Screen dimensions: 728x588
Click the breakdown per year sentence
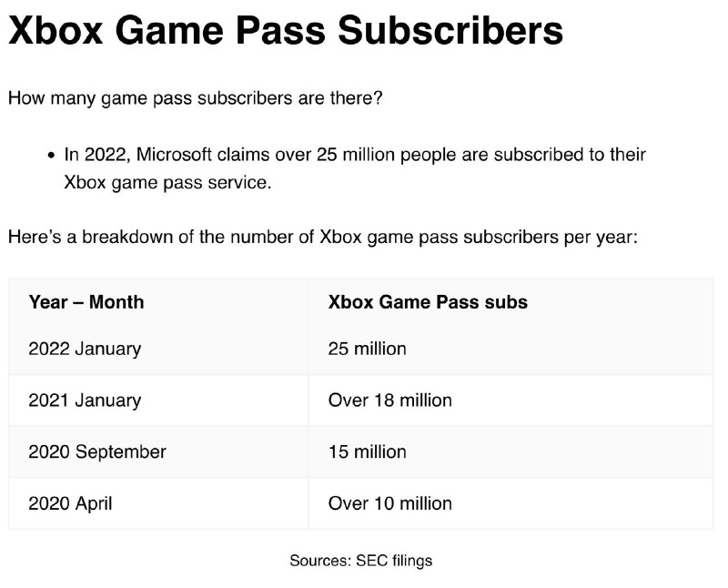(x=323, y=238)
